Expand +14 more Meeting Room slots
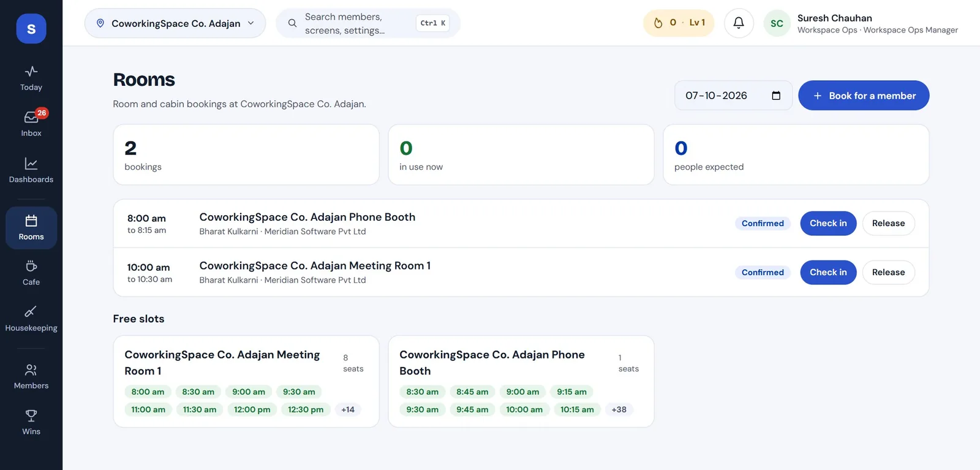This screenshot has height=470, width=980. [x=348, y=410]
